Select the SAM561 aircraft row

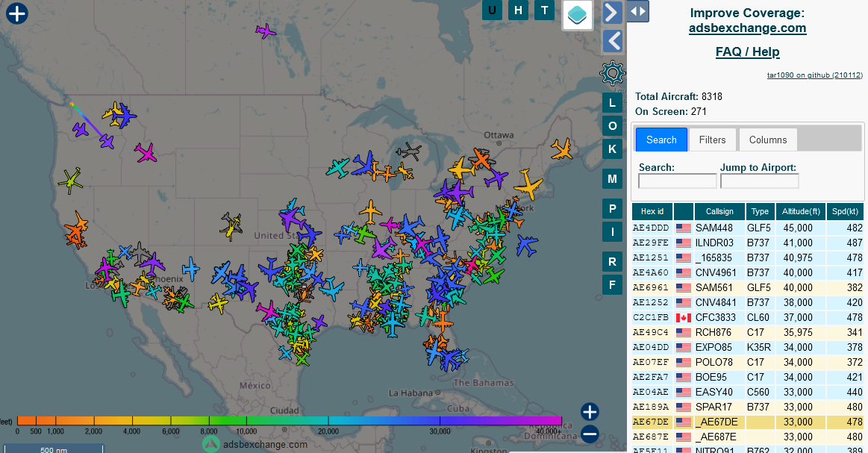748,288
